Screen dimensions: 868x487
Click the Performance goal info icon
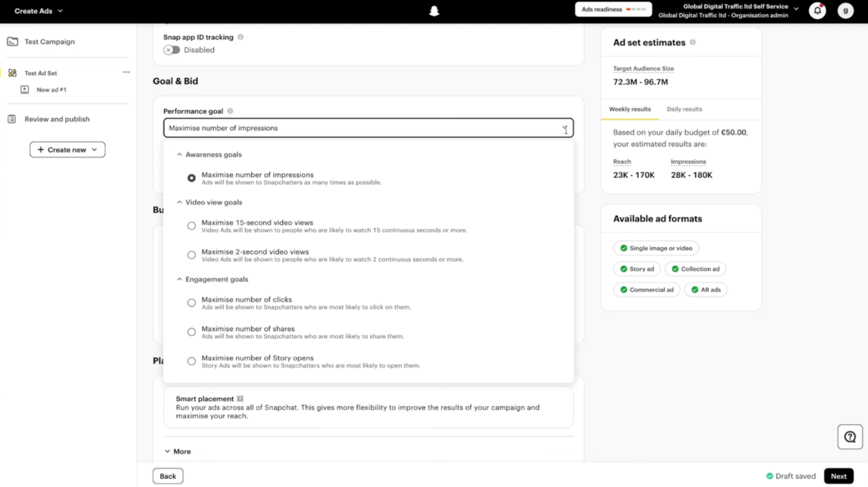[x=230, y=111]
